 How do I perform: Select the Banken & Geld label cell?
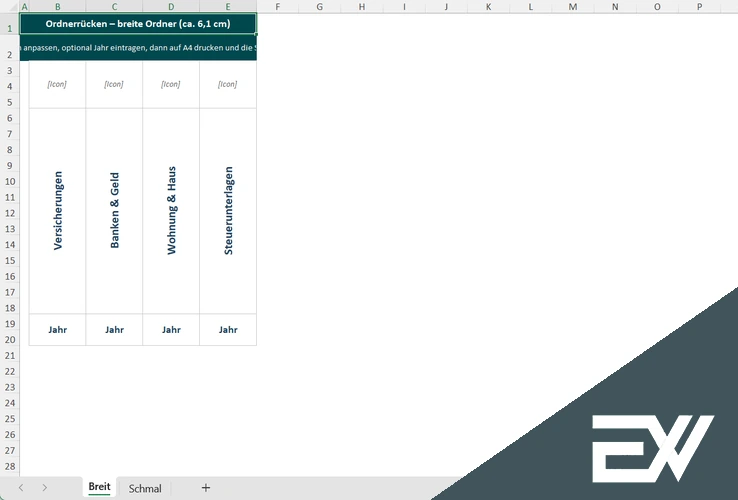click(x=114, y=211)
